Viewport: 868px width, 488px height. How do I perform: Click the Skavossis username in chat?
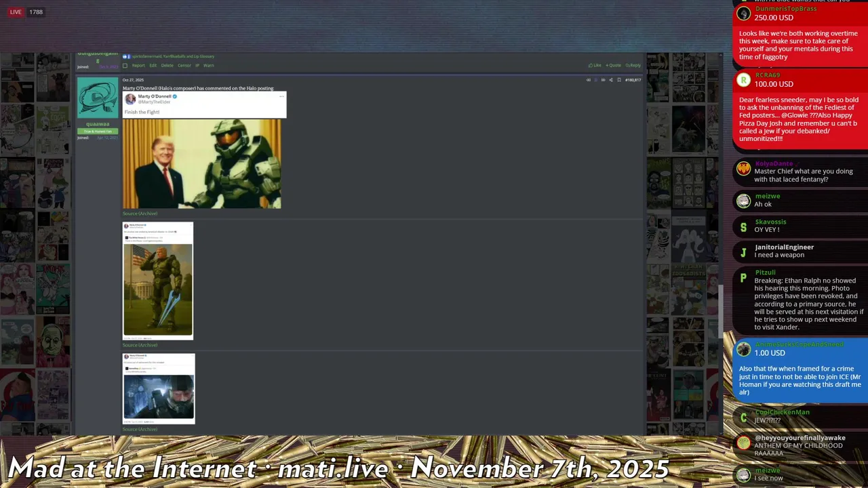(770, 222)
